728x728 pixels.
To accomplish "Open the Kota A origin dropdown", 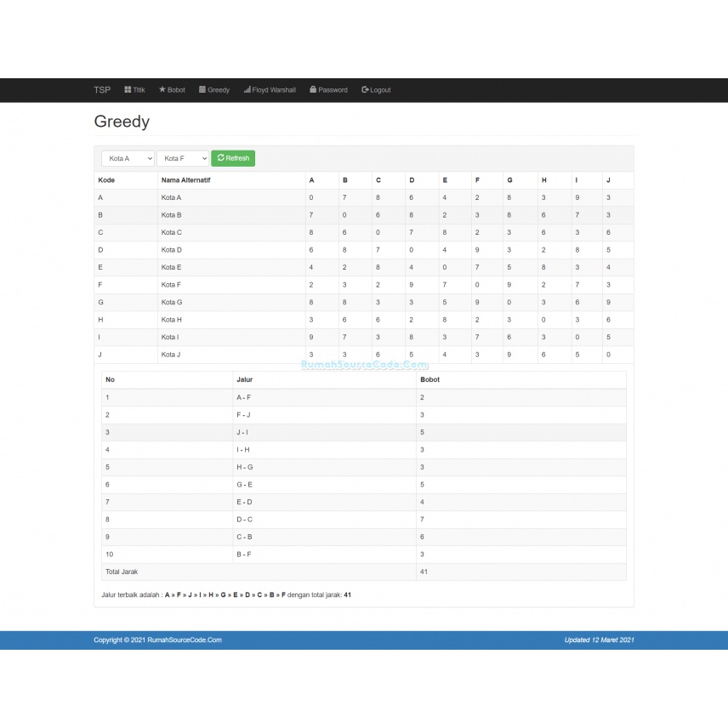I will coord(128,158).
